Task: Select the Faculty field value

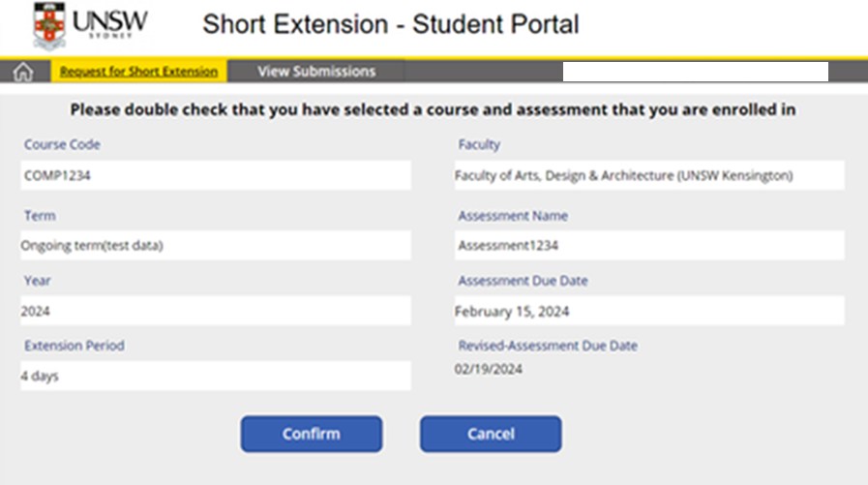Action: pos(638,176)
